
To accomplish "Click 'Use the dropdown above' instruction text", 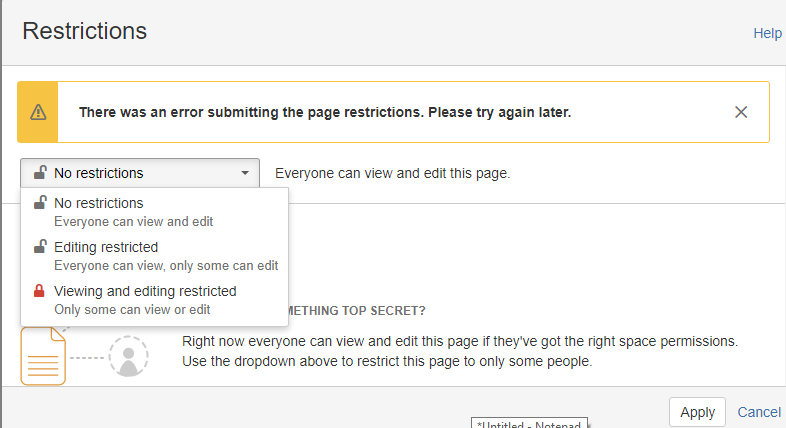I will coord(387,361).
